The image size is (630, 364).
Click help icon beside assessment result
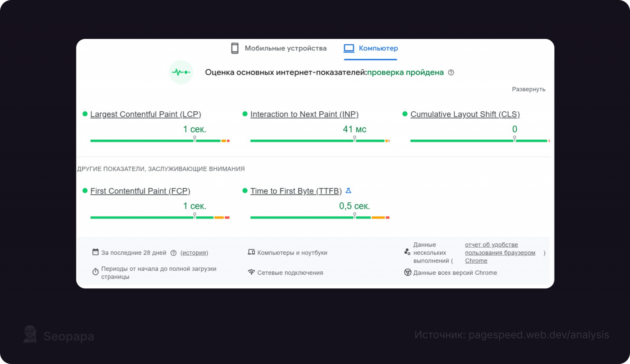point(451,72)
